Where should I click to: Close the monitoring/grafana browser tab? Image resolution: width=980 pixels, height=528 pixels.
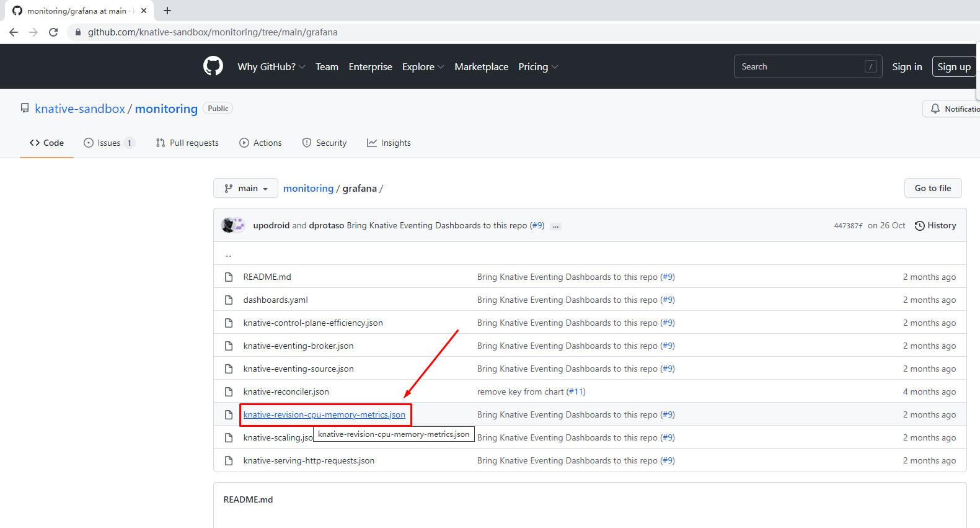[x=144, y=11]
